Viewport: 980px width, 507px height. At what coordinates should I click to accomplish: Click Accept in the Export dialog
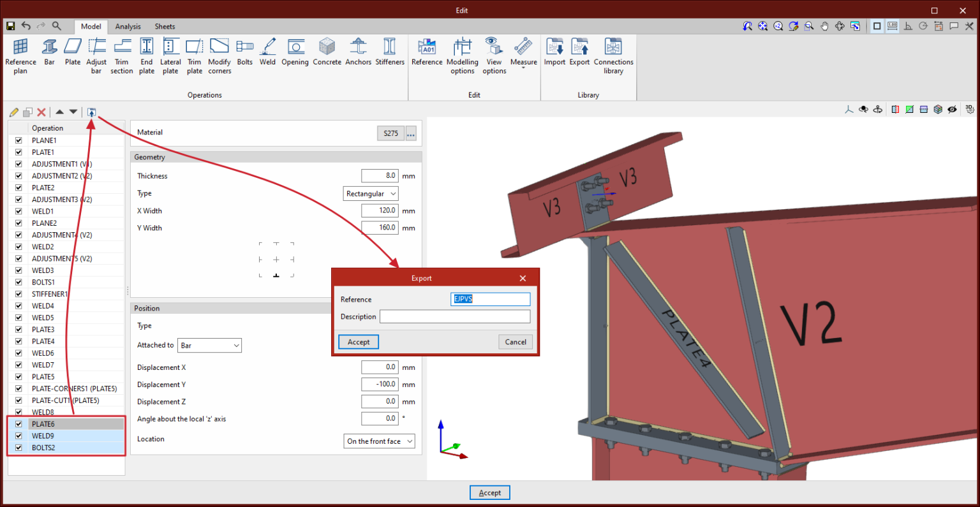click(359, 342)
